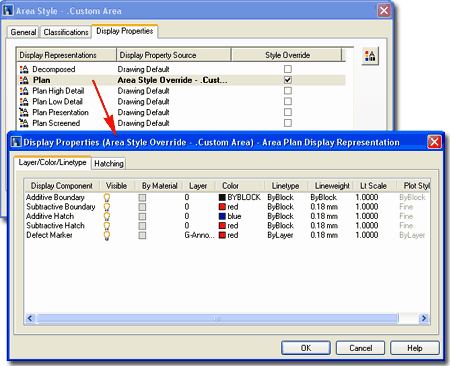Click the Cancel button
This screenshot has width=450, height=366.
click(x=360, y=348)
